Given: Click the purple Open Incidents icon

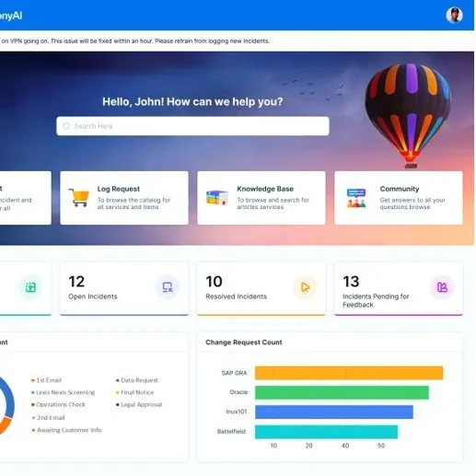Looking at the screenshot, I should pos(168,287).
